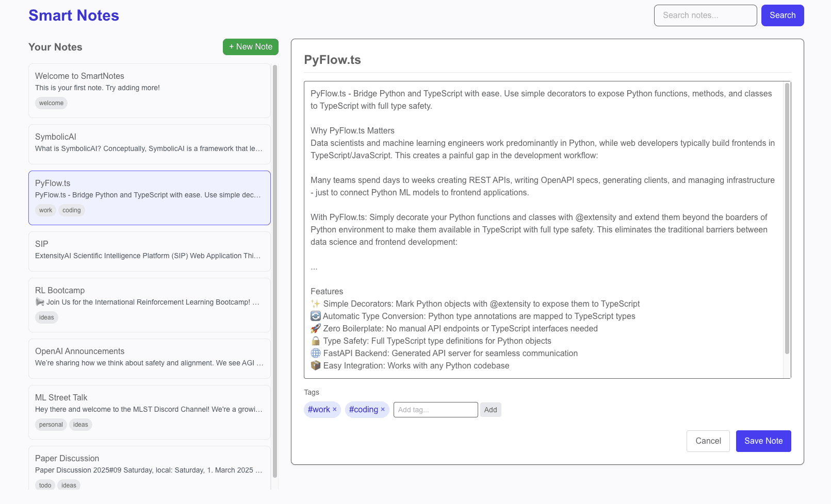Image resolution: width=831 pixels, height=504 pixels.
Task: Open the RL Bootcamp note
Action: coord(150,305)
